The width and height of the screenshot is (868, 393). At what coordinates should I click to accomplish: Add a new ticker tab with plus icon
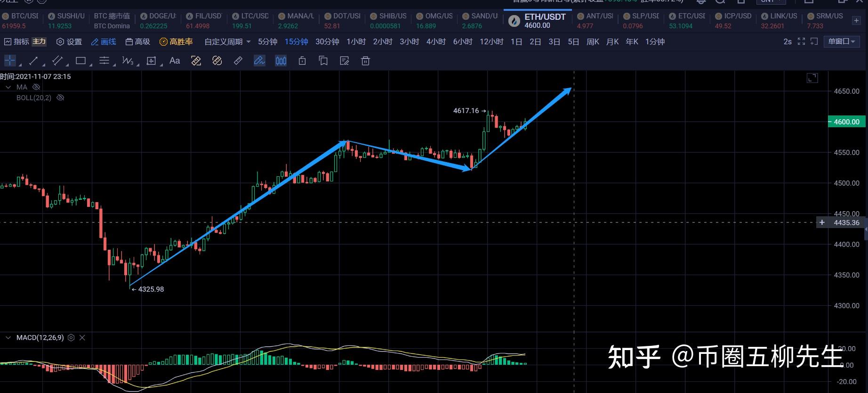(856, 20)
